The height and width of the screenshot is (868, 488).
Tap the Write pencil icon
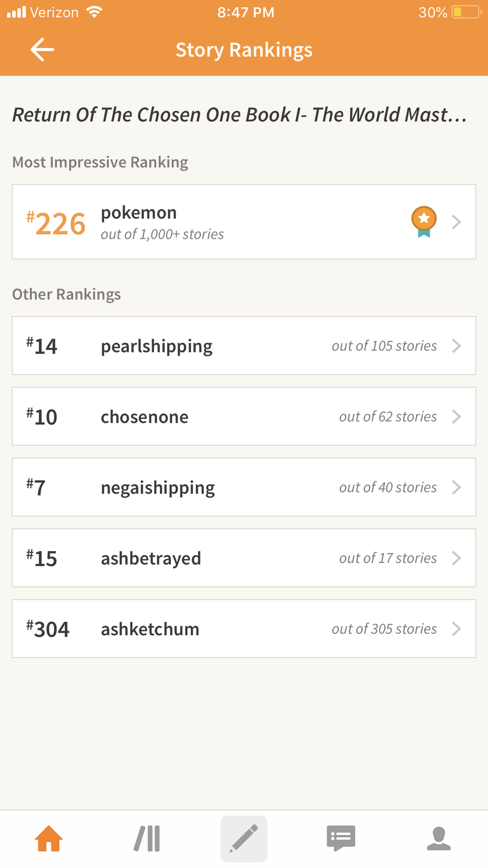pyautogui.click(x=244, y=839)
